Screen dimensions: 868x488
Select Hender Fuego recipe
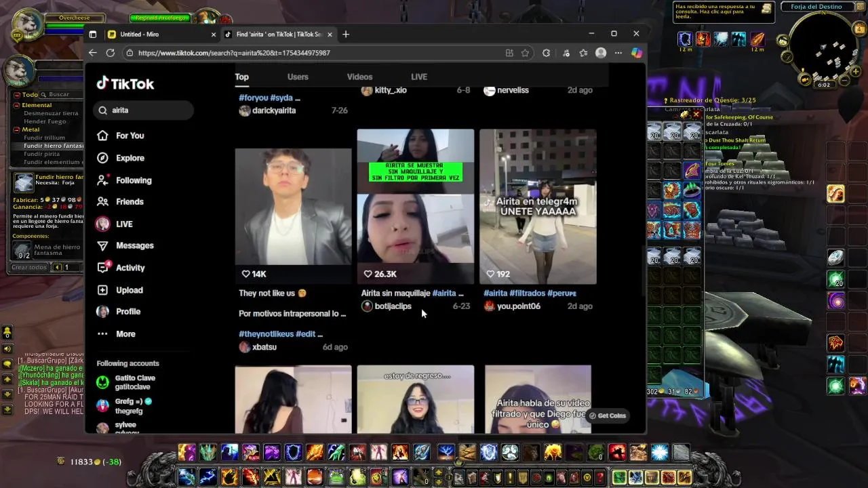point(45,121)
